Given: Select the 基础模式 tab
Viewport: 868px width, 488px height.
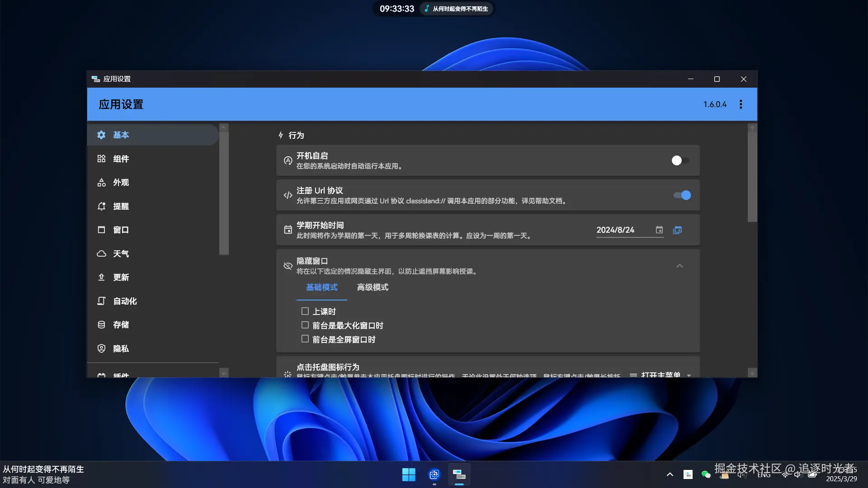Looking at the screenshot, I should coord(321,287).
